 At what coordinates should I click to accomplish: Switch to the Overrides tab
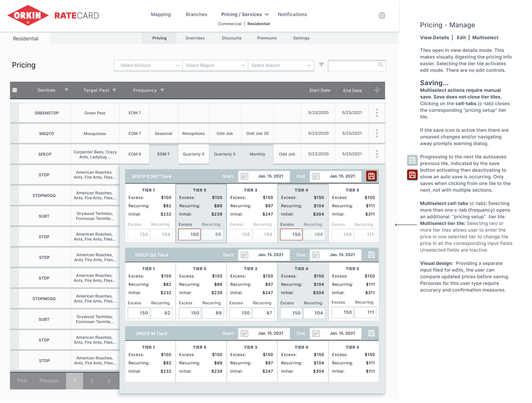coord(195,38)
